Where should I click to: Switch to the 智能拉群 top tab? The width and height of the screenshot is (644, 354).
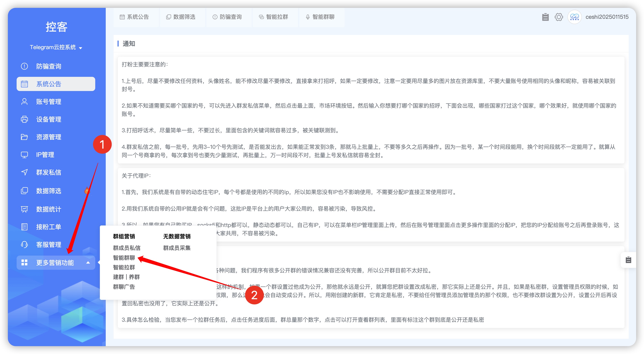point(274,17)
